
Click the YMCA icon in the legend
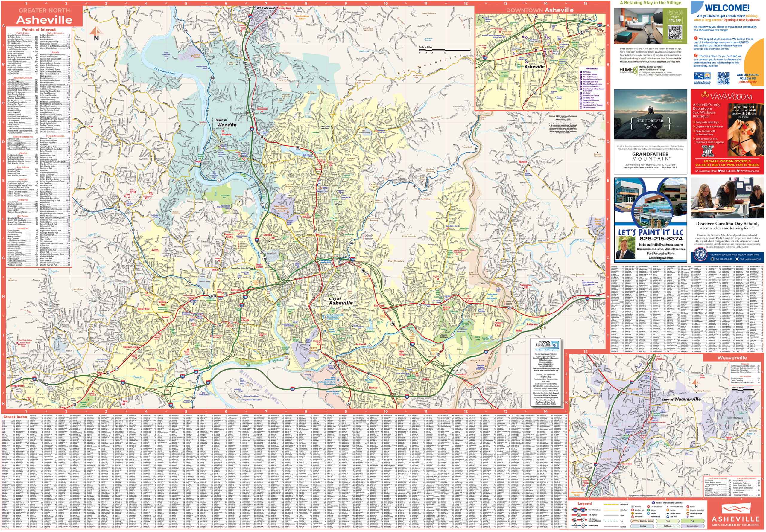tap(688, 517)
